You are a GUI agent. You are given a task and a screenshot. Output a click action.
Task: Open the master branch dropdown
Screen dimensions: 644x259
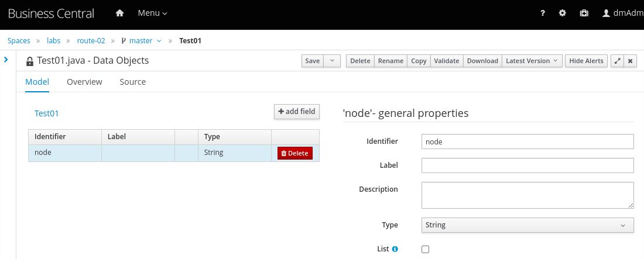141,41
